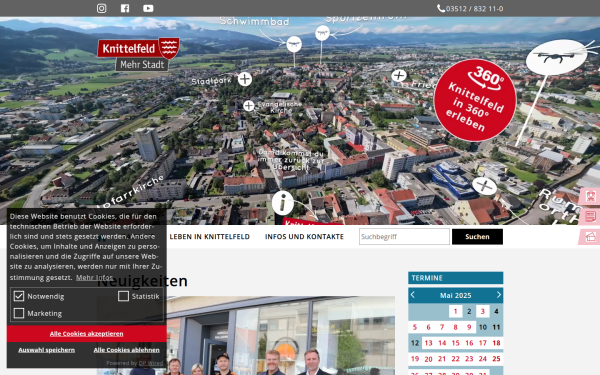Open the Neuigkeiten news photo
The height and width of the screenshot is (375, 600).
(x=246, y=335)
